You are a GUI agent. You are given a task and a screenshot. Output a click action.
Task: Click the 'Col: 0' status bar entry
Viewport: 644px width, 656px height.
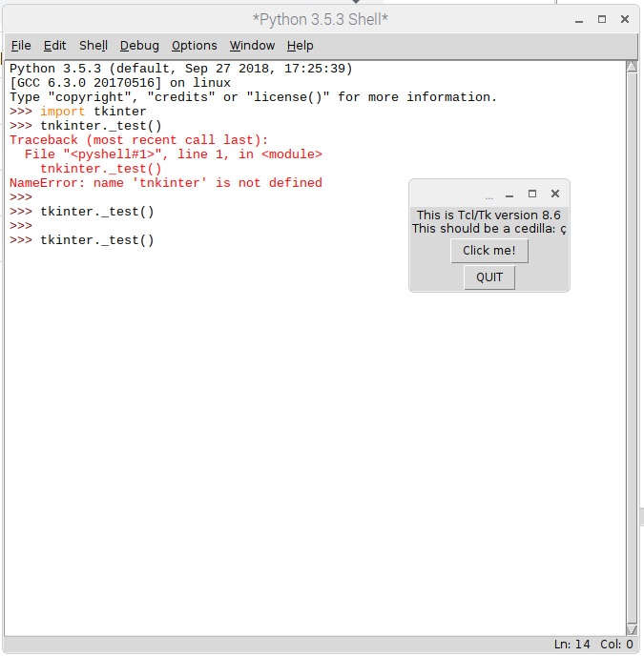click(x=616, y=645)
